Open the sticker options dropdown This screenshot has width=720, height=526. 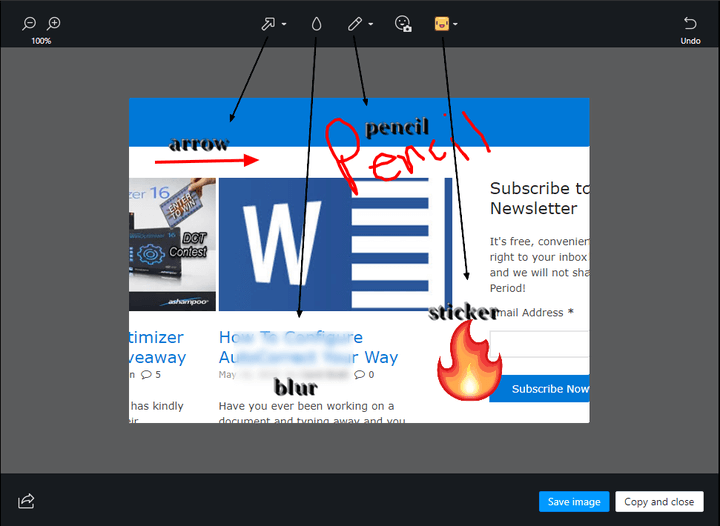pyautogui.click(x=455, y=24)
